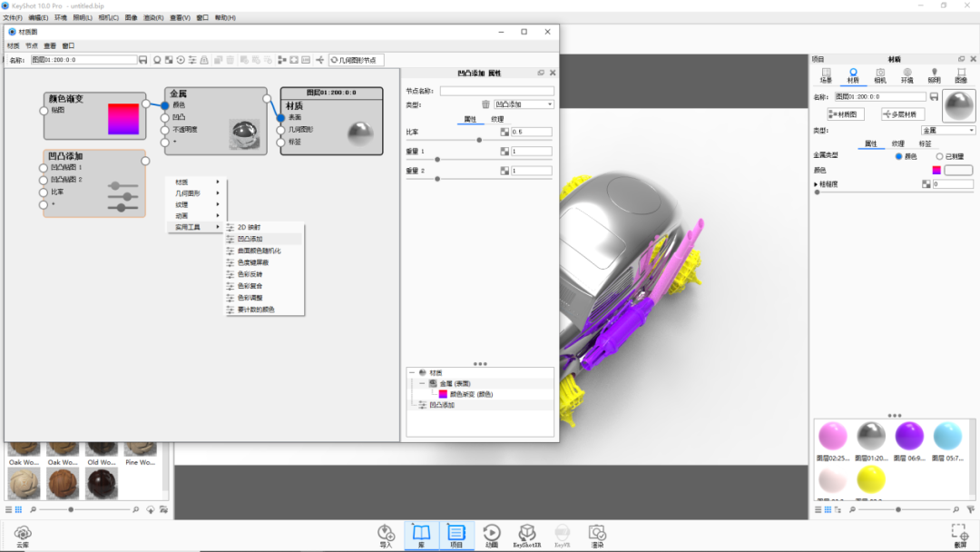Click the 凹凸贴图 1 input socket on the 凹凸添加 node
The image size is (980, 552).
(44, 168)
